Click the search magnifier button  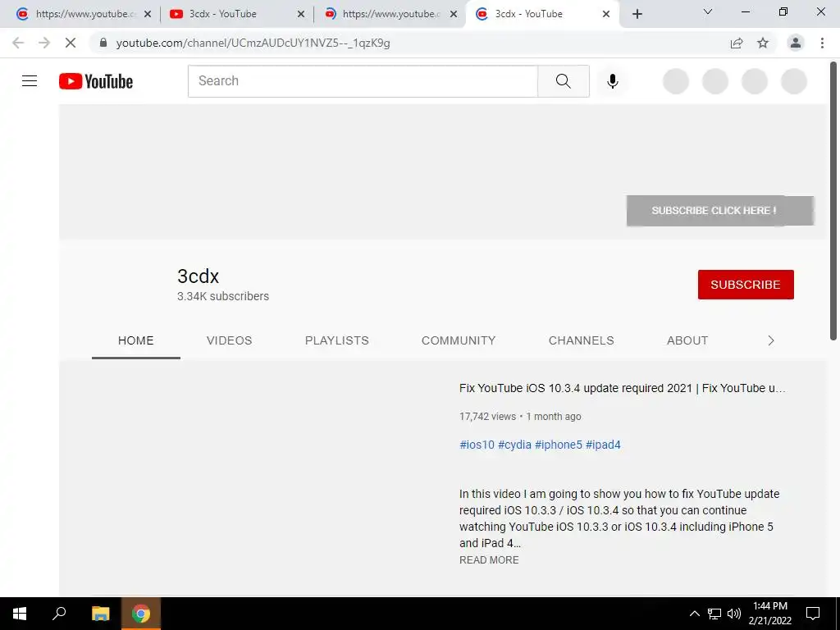(x=563, y=81)
